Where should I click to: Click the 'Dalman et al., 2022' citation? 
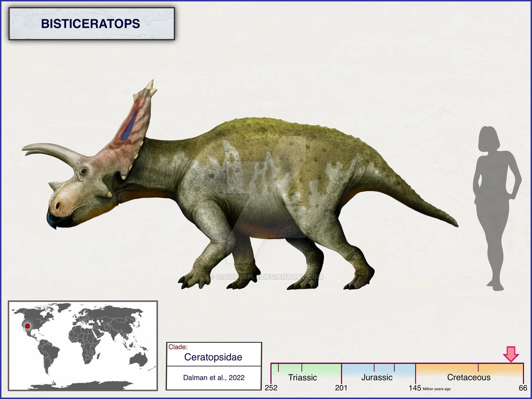pyautogui.click(x=214, y=378)
